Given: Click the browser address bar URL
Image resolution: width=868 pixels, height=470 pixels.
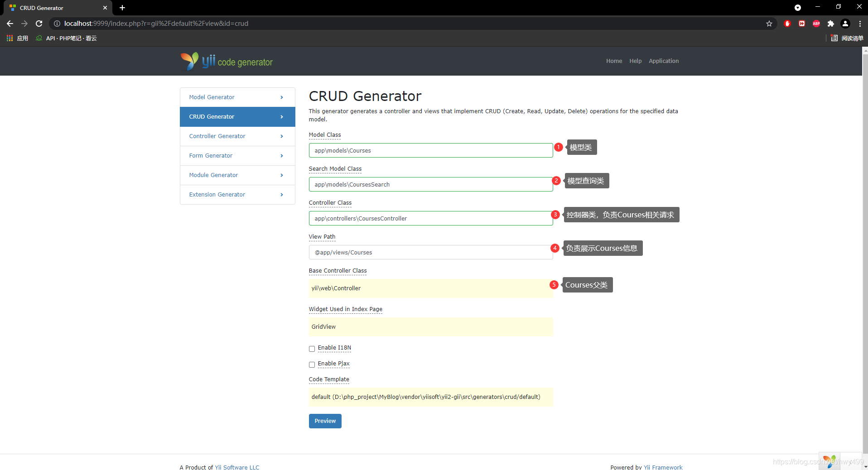Looking at the screenshot, I should point(156,24).
